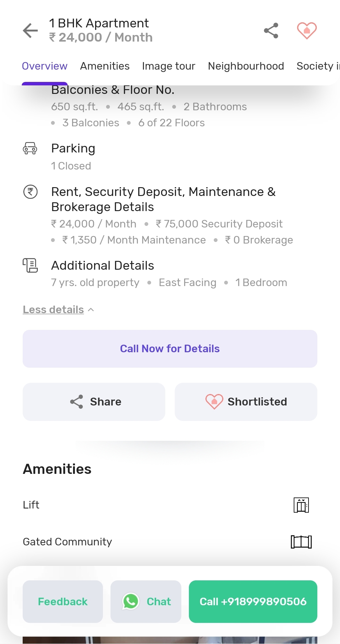Click the Gated Community gate icon
340x644 pixels.
(x=301, y=542)
